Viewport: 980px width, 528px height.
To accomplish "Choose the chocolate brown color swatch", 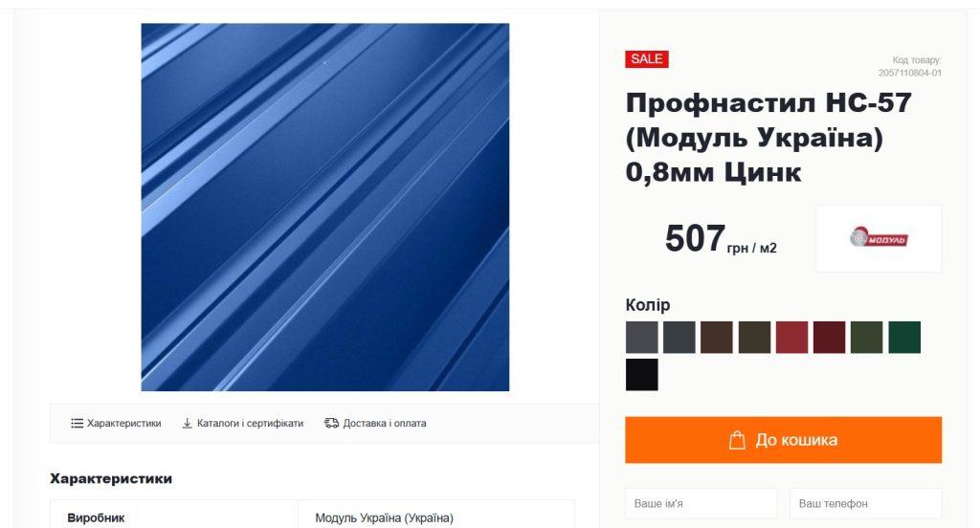I will point(717,338).
